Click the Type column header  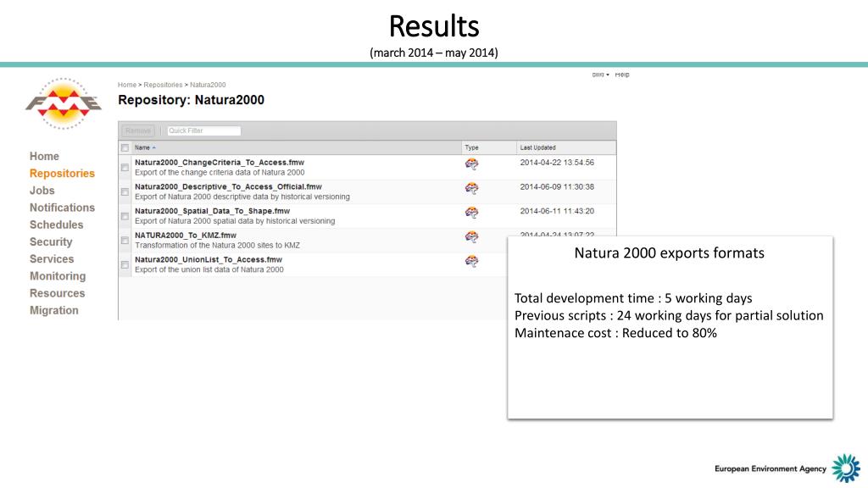pyautogui.click(x=471, y=147)
